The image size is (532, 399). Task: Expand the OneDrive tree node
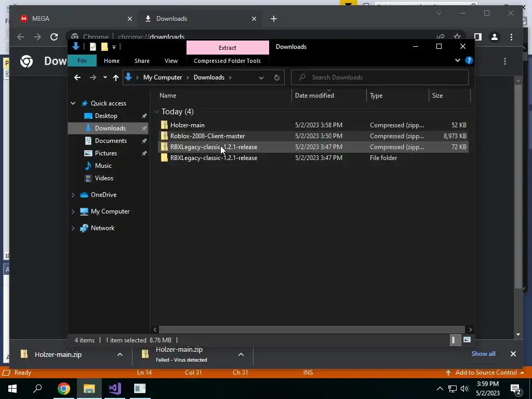tap(73, 195)
